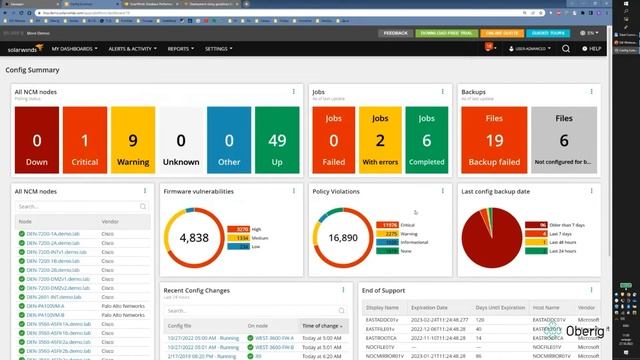The image size is (640, 360).
Task: Click Days Until Expiration column header
Action: point(500,307)
